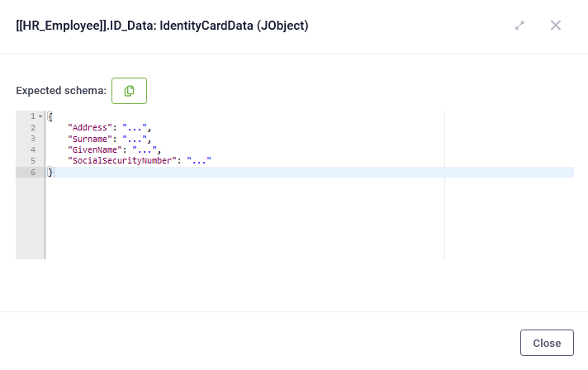This screenshot has width=588, height=370.
Task: Click line number 1 in gutter
Action: click(32, 116)
